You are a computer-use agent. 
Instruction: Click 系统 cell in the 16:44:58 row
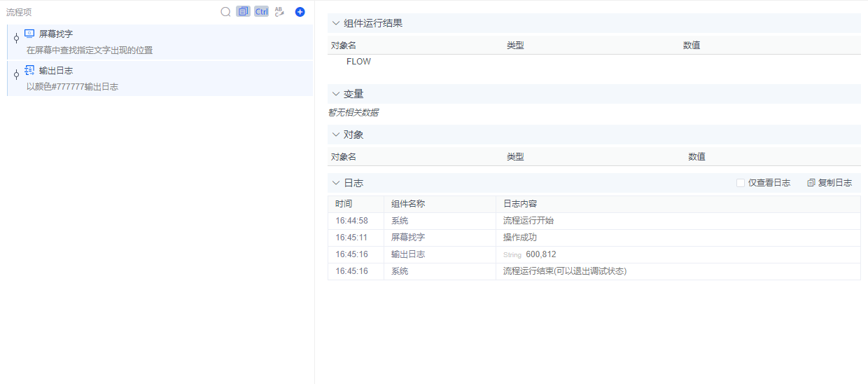[x=400, y=221]
